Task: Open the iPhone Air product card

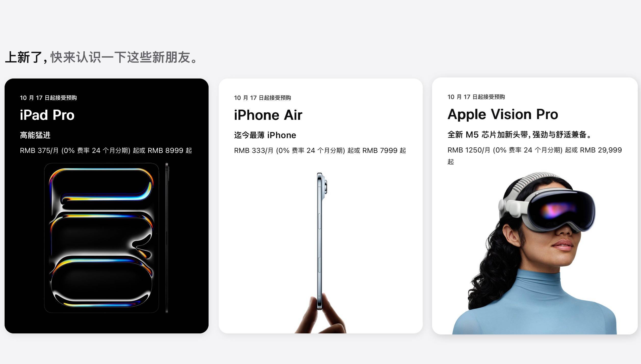Action: [x=320, y=206]
